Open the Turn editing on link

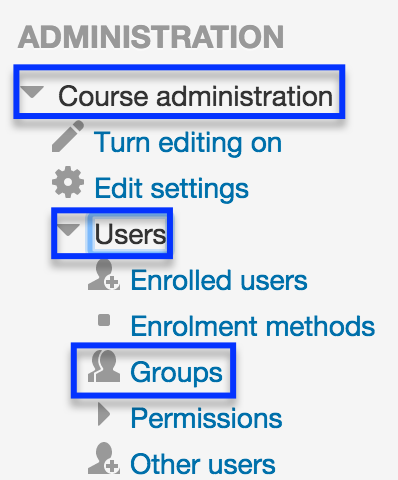point(188,143)
